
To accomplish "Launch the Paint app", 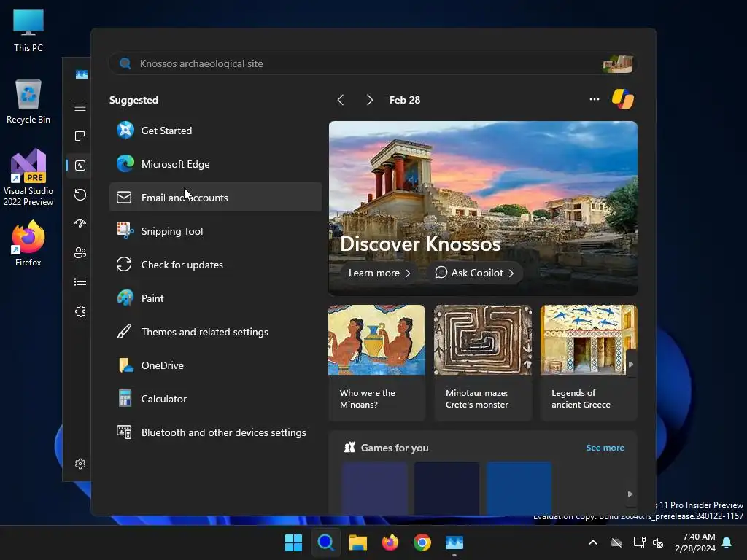I will point(215,298).
